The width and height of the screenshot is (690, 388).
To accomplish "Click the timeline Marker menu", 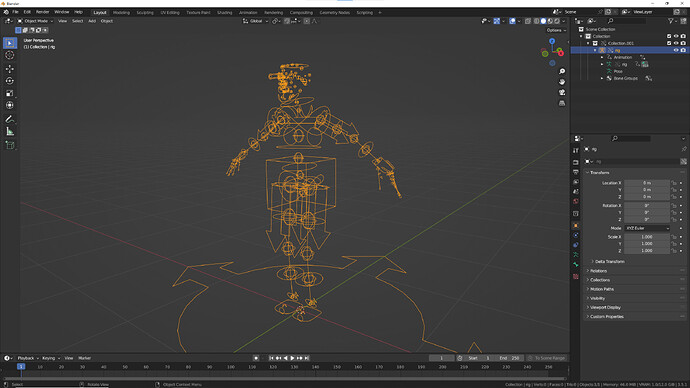I will (84, 358).
